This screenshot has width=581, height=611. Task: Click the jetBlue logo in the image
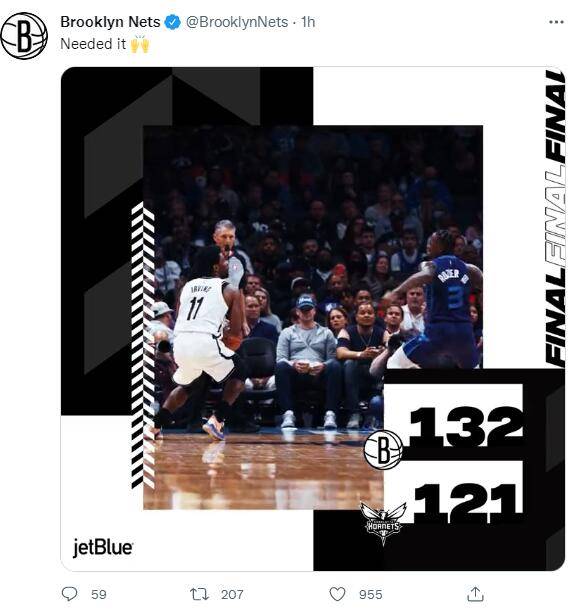click(103, 547)
